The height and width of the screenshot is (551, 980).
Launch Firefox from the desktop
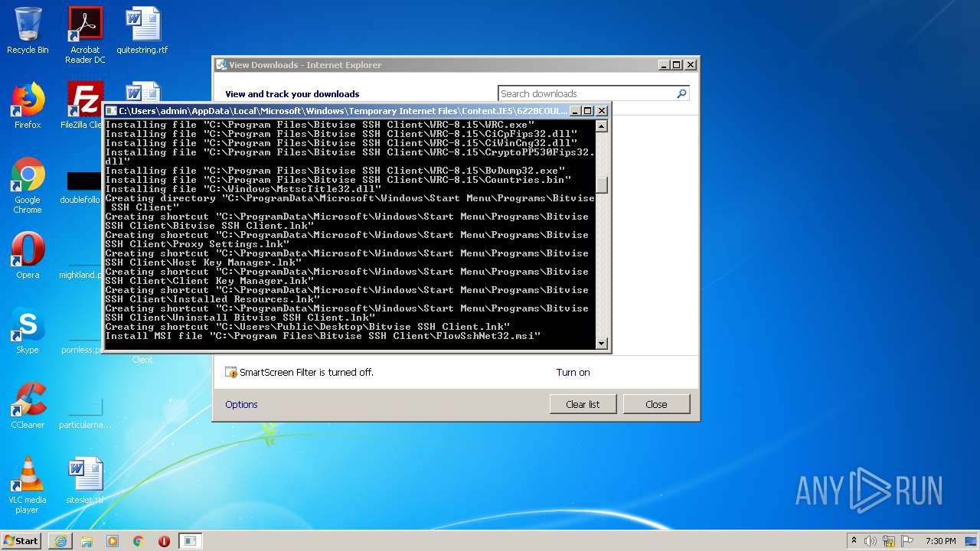pyautogui.click(x=28, y=106)
